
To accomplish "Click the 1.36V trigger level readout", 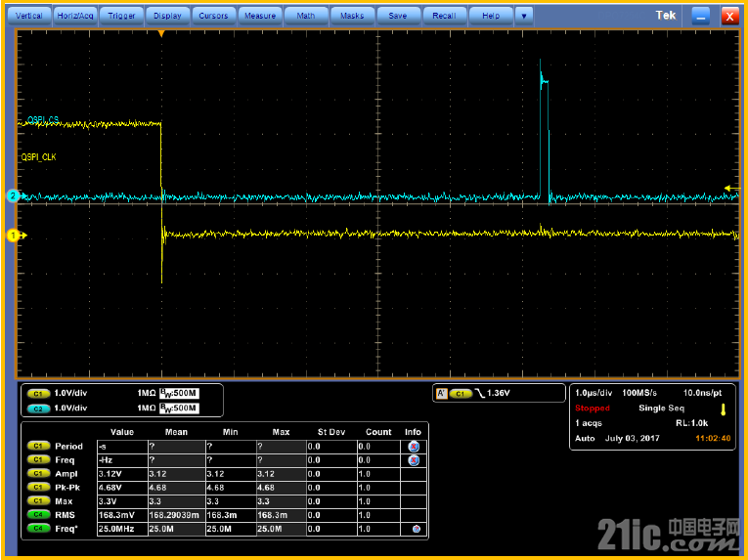I will [499, 393].
